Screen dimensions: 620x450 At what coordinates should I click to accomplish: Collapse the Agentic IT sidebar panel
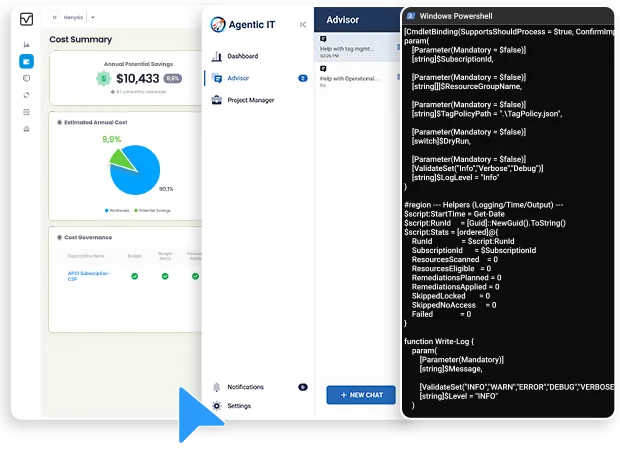pyautogui.click(x=302, y=24)
